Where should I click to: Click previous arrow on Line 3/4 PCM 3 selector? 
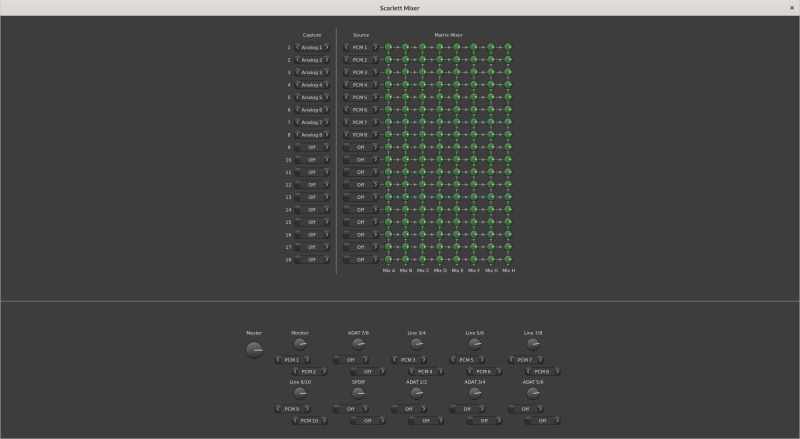tap(395, 360)
